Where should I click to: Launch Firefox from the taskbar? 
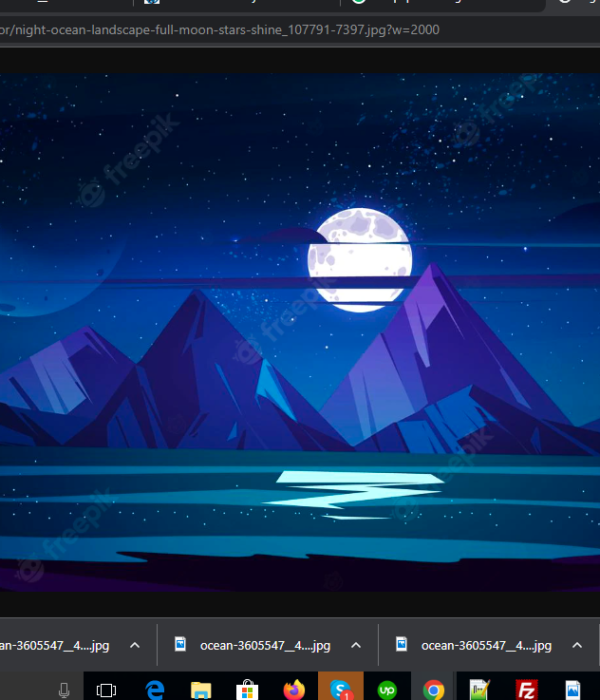point(294,690)
